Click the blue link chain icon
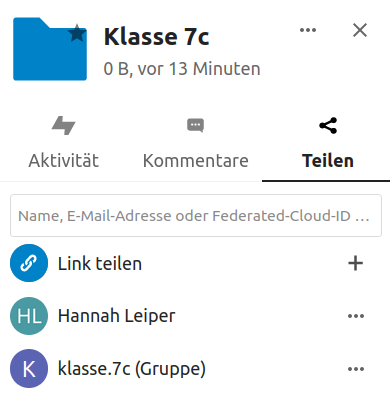 pyautogui.click(x=29, y=263)
